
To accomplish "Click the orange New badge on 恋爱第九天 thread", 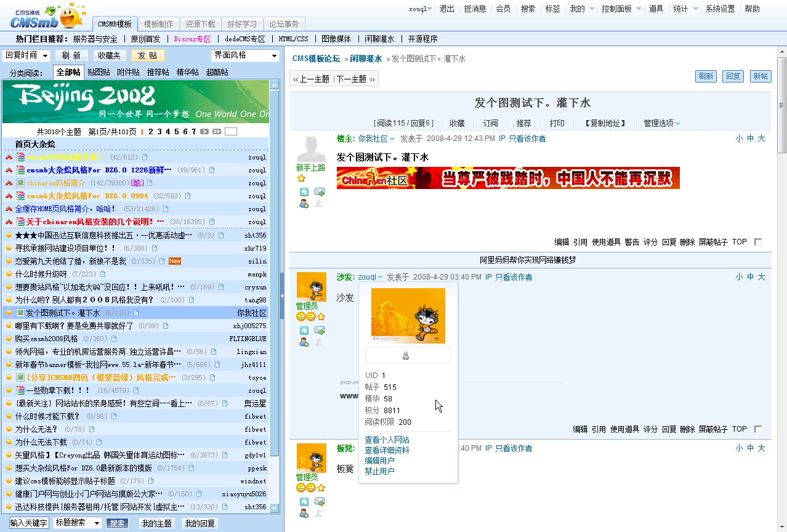I will point(175,261).
